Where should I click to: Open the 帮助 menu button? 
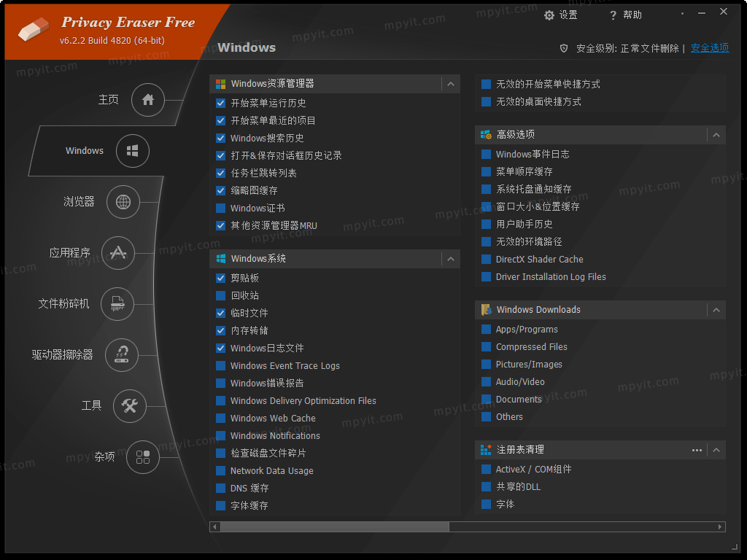[625, 15]
